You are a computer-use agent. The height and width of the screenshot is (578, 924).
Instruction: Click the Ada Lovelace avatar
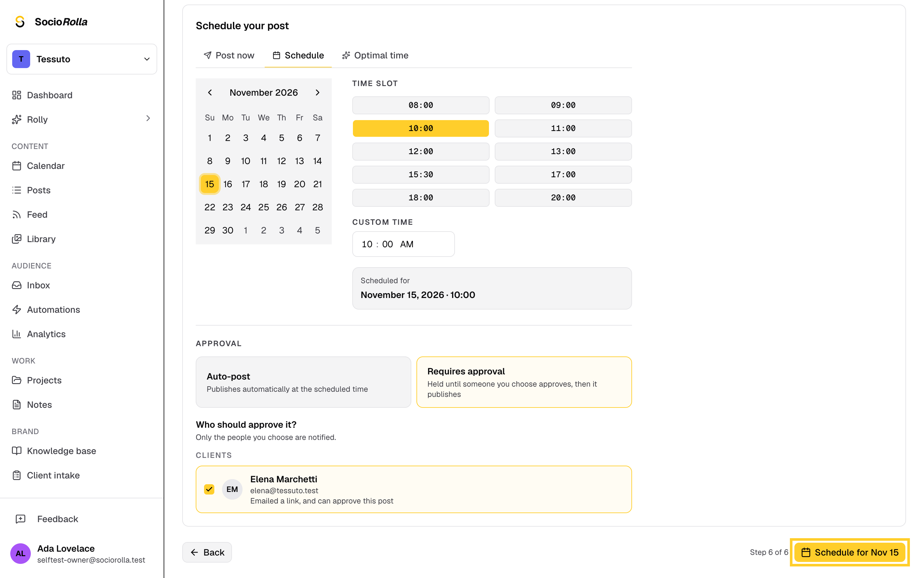coord(20,554)
